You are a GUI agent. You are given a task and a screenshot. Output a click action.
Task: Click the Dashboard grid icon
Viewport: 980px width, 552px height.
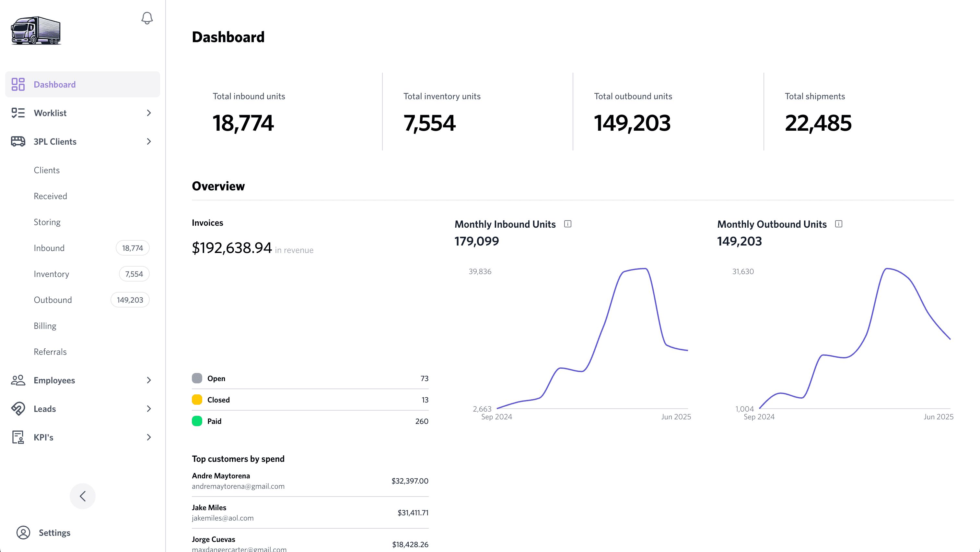click(x=18, y=84)
